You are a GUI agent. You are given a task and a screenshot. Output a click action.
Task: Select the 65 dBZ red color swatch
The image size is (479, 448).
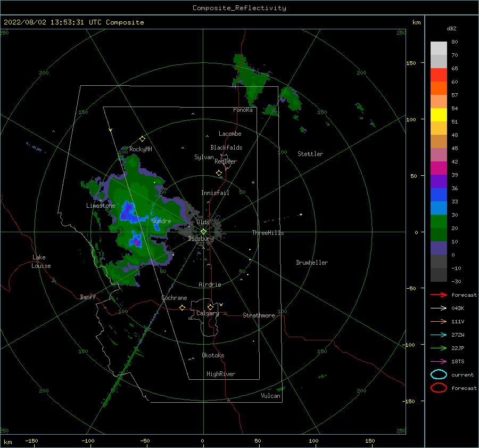pos(439,75)
